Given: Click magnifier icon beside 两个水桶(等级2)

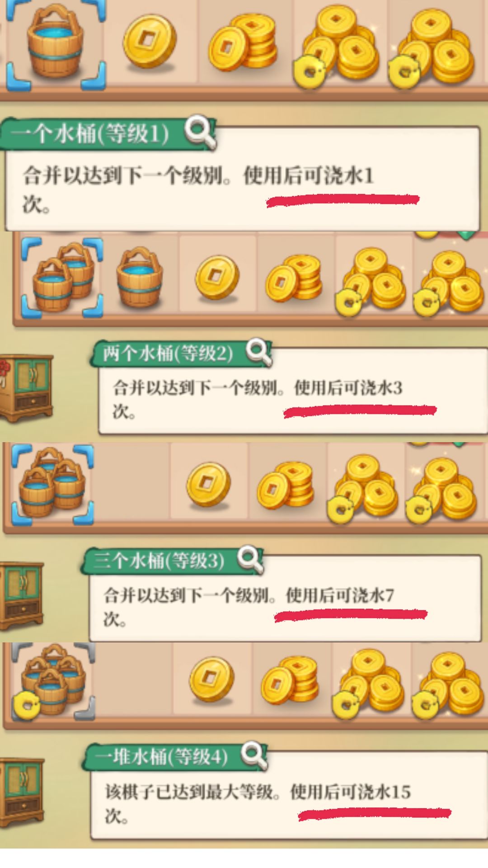Looking at the screenshot, I should (x=259, y=351).
